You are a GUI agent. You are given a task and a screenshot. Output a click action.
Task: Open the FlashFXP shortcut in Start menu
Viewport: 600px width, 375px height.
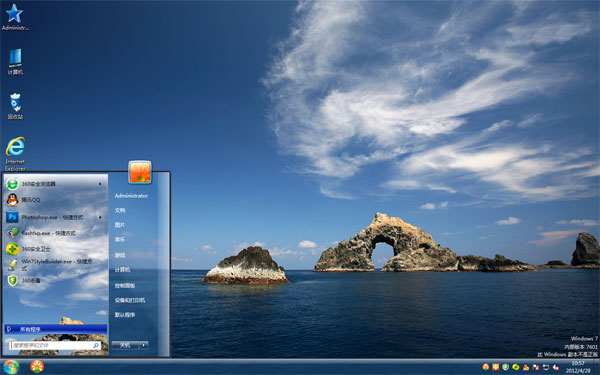(56, 233)
